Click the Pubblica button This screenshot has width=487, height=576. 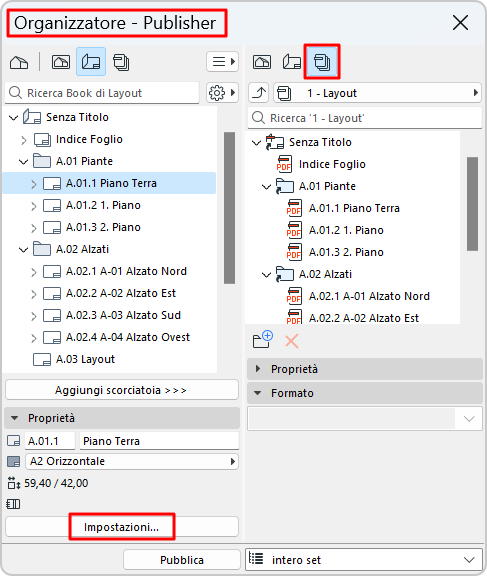tap(182, 560)
